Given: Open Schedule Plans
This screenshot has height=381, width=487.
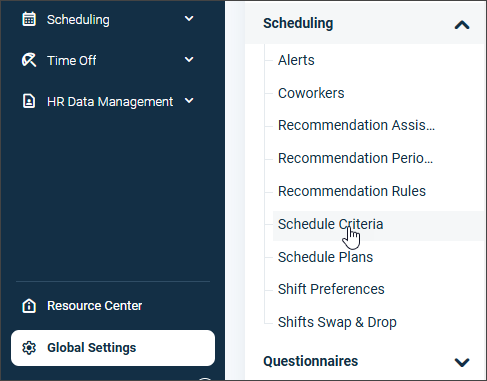Looking at the screenshot, I should pyautogui.click(x=325, y=257).
